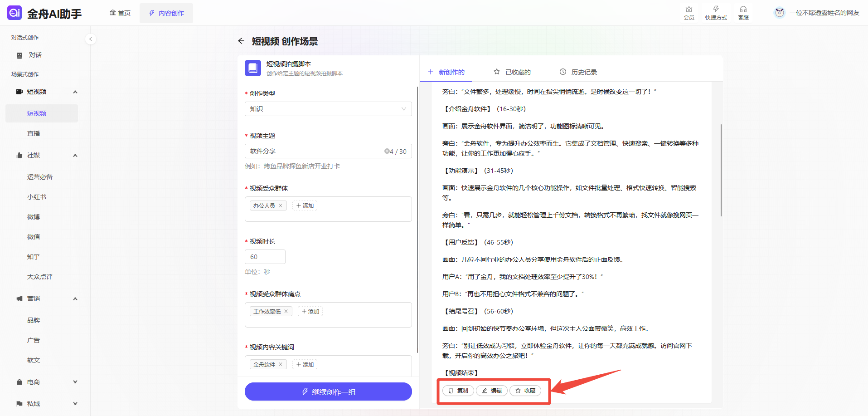Add a tag under 视频受众群体痛点
The height and width of the screenshot is (416, 868).
tap(310, 311)
